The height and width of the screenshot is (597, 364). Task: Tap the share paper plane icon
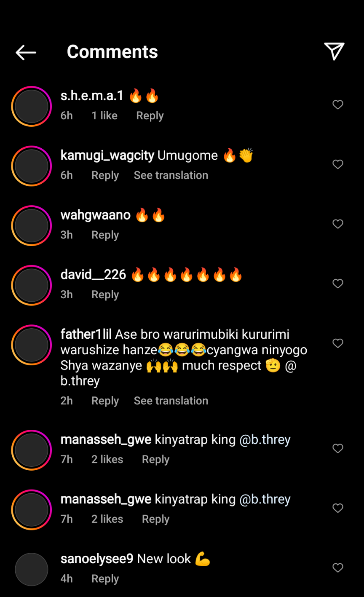pyautogui.click(x=334, y=51)
